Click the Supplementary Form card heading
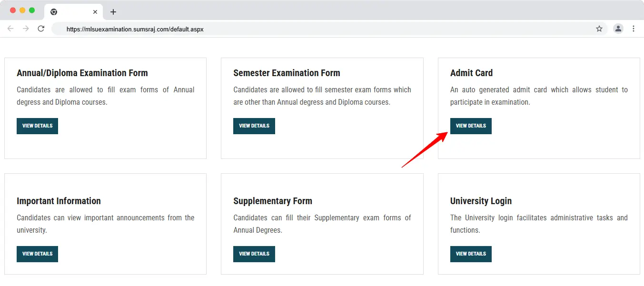 (x=273, y=201)
